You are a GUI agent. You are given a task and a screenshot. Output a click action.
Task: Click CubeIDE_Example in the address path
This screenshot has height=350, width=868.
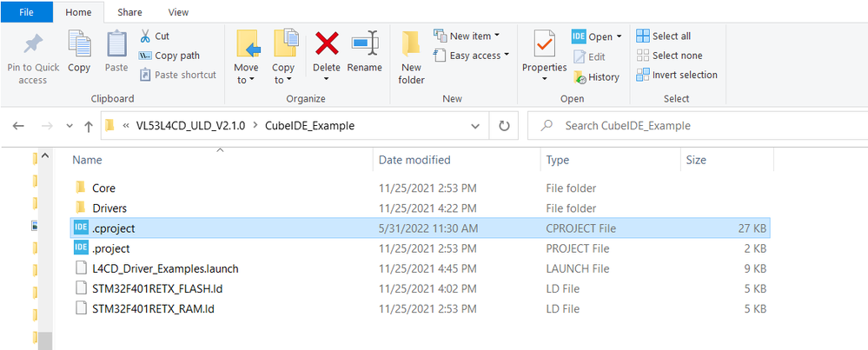[x=310, y=126]
